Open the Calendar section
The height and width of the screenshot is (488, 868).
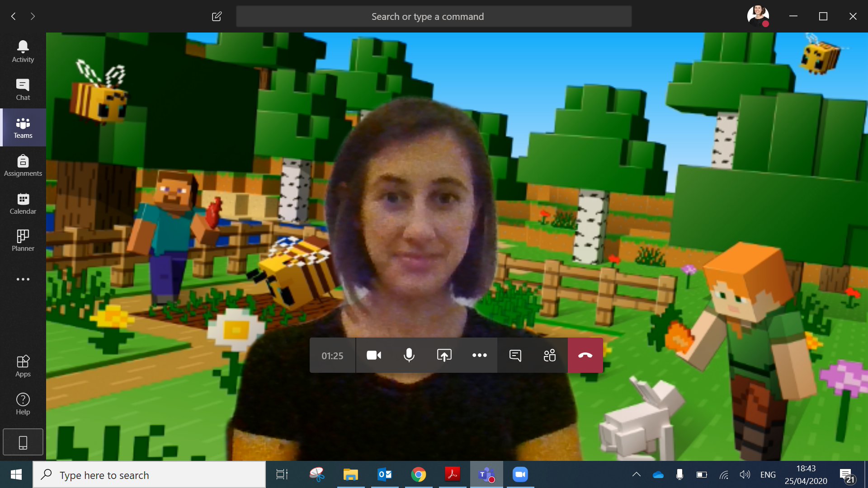click(x=23, y=203)
